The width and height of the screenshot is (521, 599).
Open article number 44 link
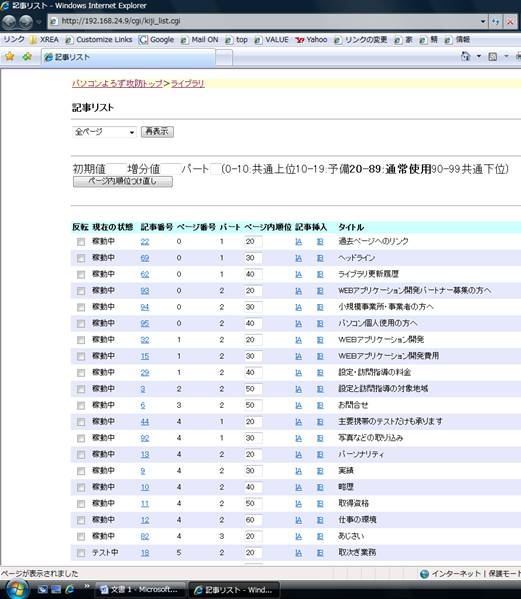[145, 422]
